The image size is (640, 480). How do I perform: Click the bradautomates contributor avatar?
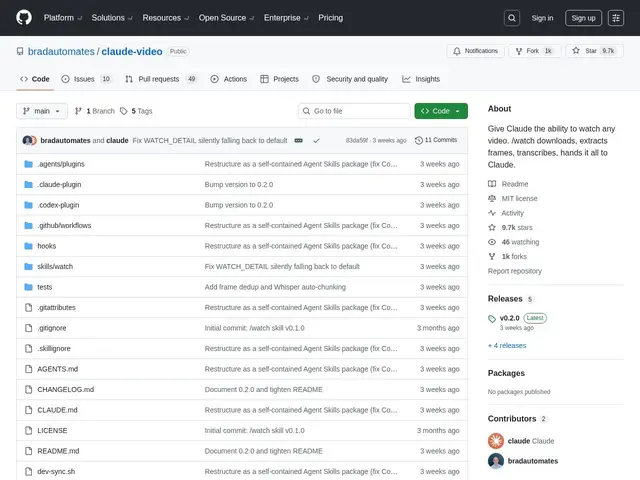pos(496,461)
